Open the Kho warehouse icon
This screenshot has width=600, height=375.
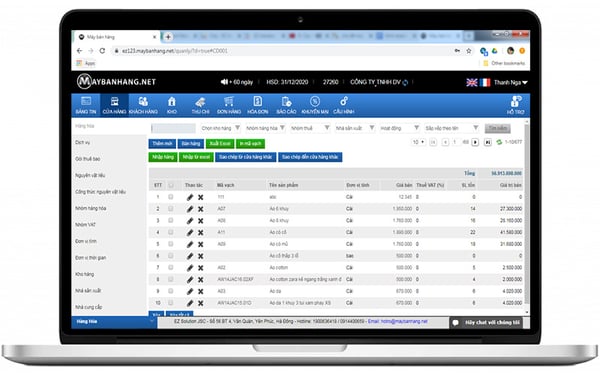(171, 101)
